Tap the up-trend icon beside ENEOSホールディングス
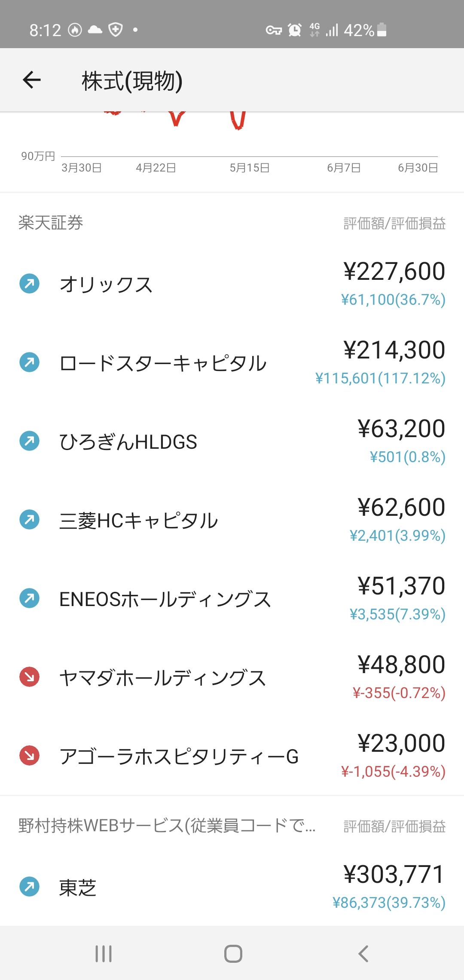Viewport: 464px width, 980px height. click(30, 598)
